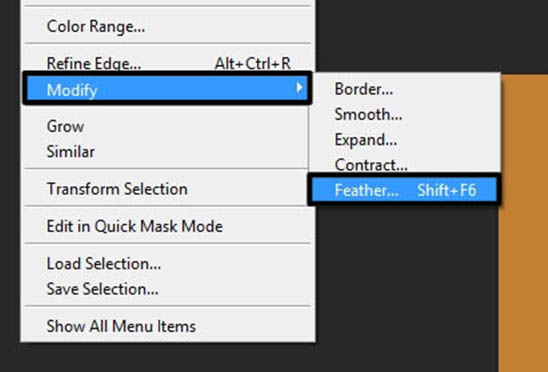Pick Expand from the Modify submenu

405,140
